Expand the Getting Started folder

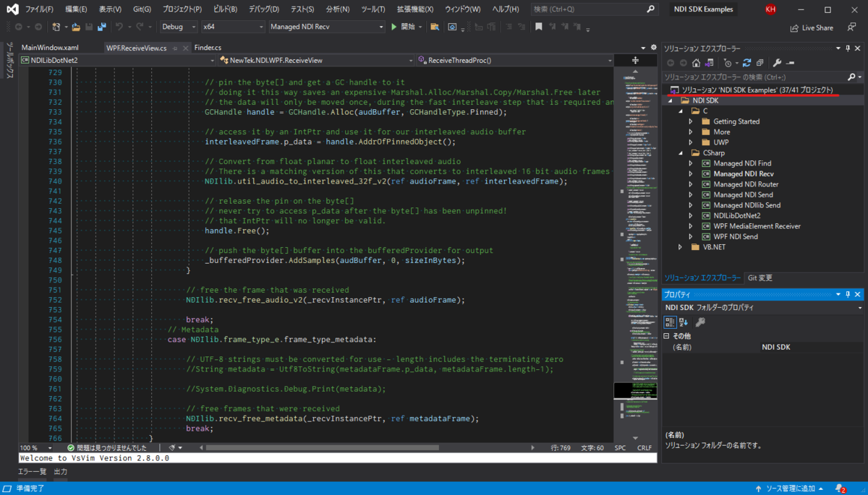tap(691, 121)
